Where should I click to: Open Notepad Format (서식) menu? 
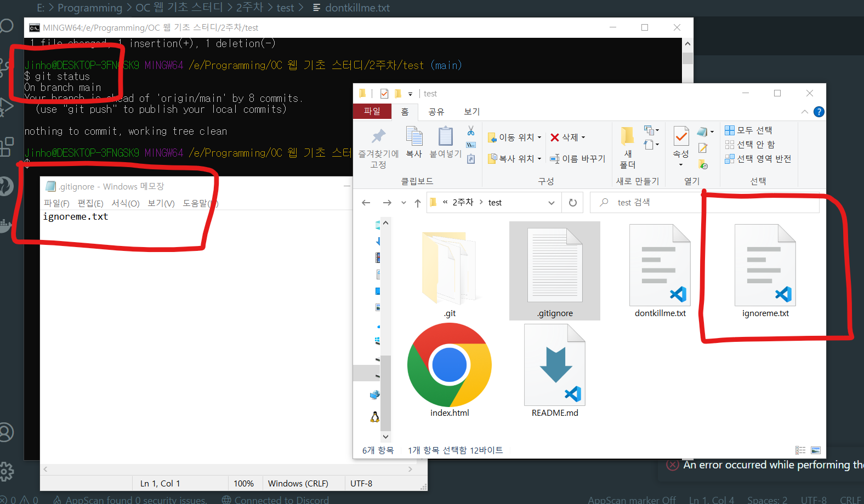[126, 203]
